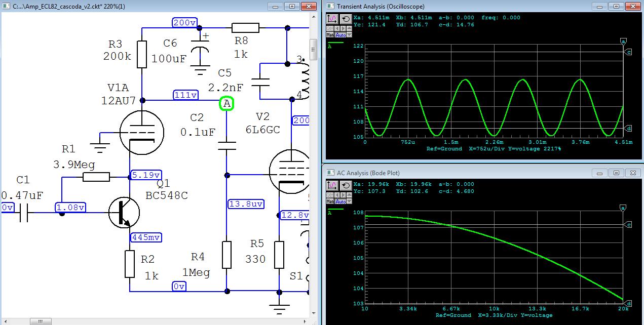Click cursor marker d on Transient Analysis graph

(628, 129)
